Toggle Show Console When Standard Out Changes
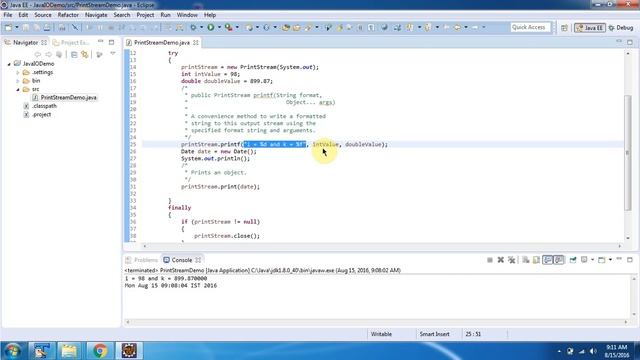 [x=547, y=260]
